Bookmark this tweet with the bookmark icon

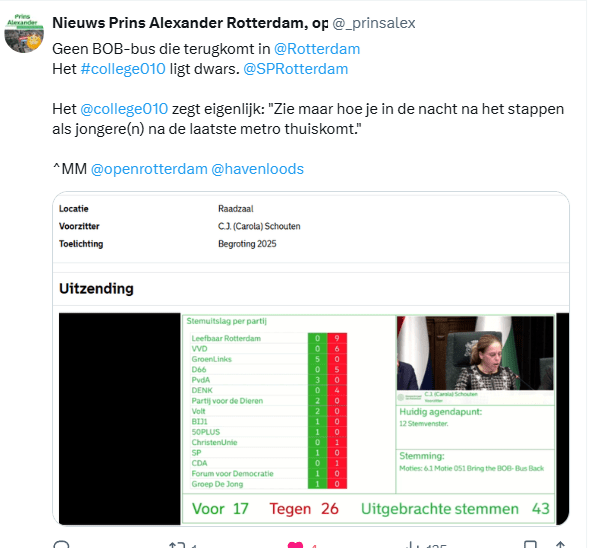pyautogui.click(x=530, y=545)
